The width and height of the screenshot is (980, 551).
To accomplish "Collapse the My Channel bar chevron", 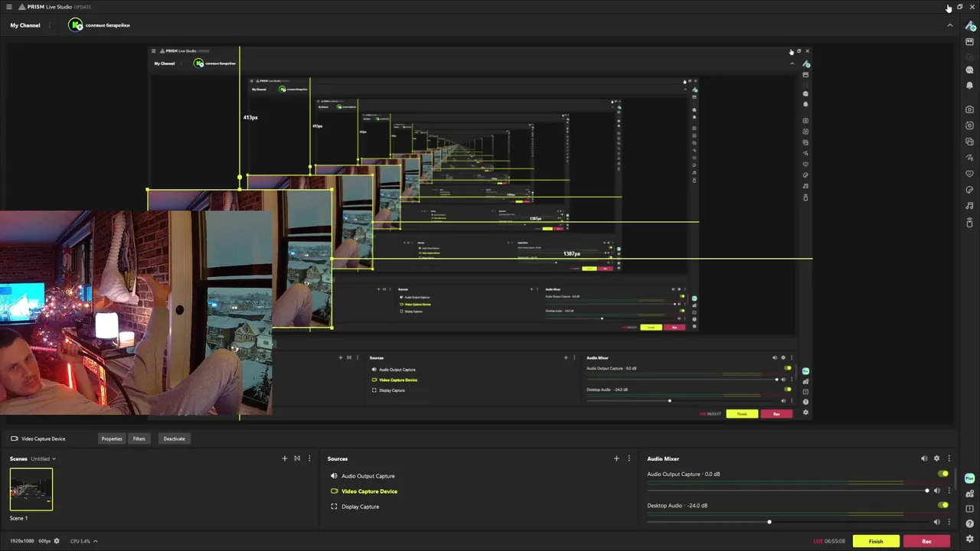I will point(950,25).
